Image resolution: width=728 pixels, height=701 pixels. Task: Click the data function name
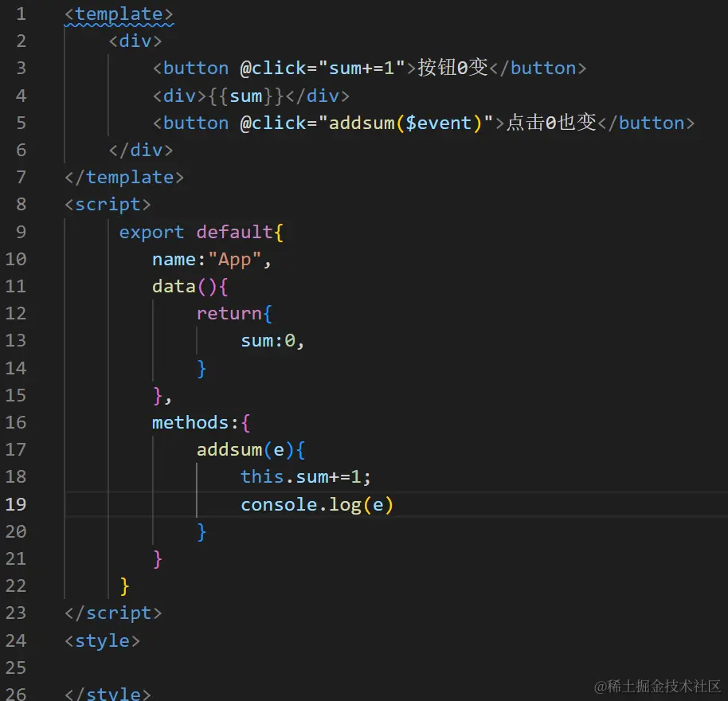pos(174,287)
